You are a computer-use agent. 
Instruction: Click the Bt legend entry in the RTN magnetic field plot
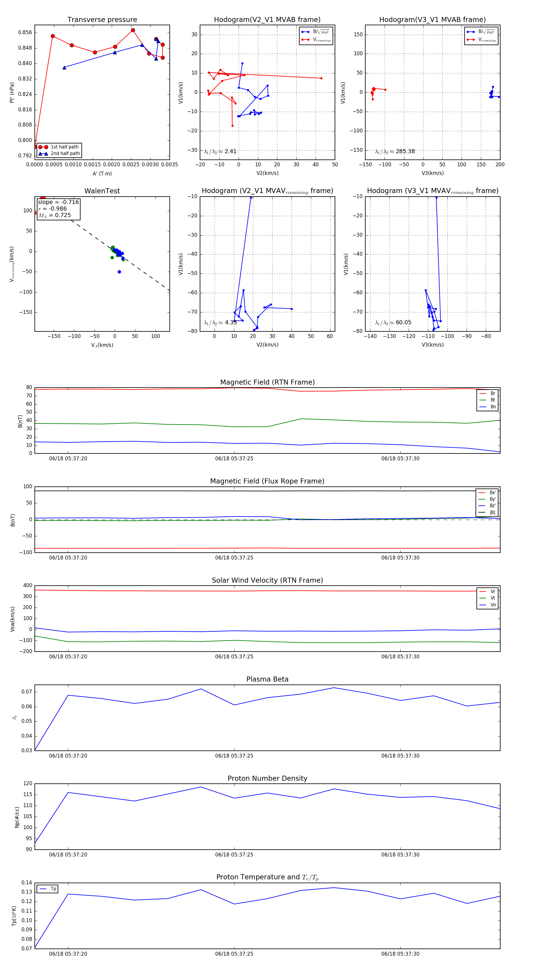coord(488,400)
